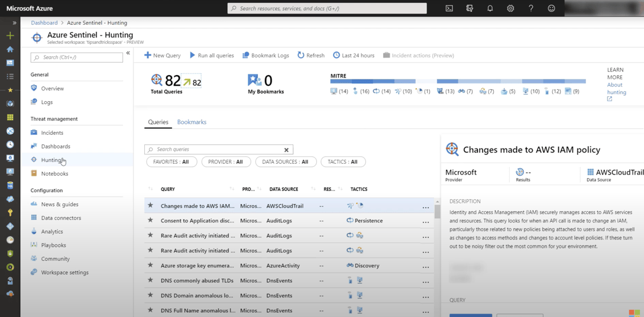Switch to the Queries tab
The width and height of the screenshot is (644, 317).
coord(158,122)
